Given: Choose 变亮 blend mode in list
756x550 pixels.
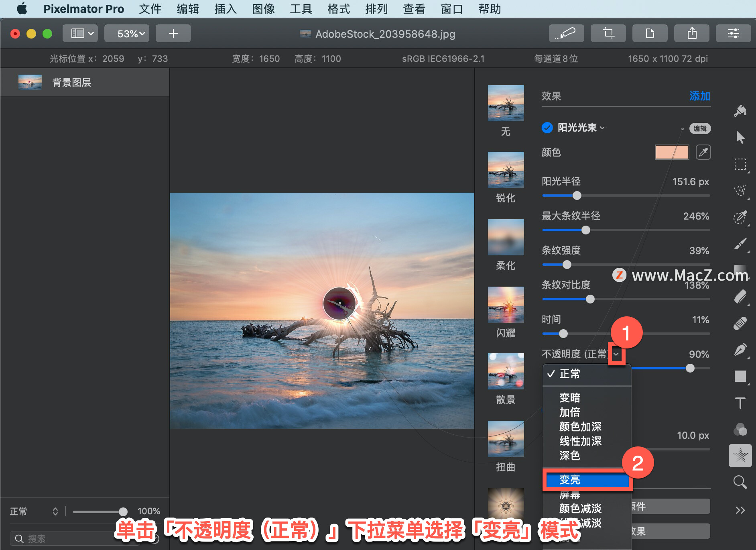Looking at the screenshot, I should [x=587, y=479].
